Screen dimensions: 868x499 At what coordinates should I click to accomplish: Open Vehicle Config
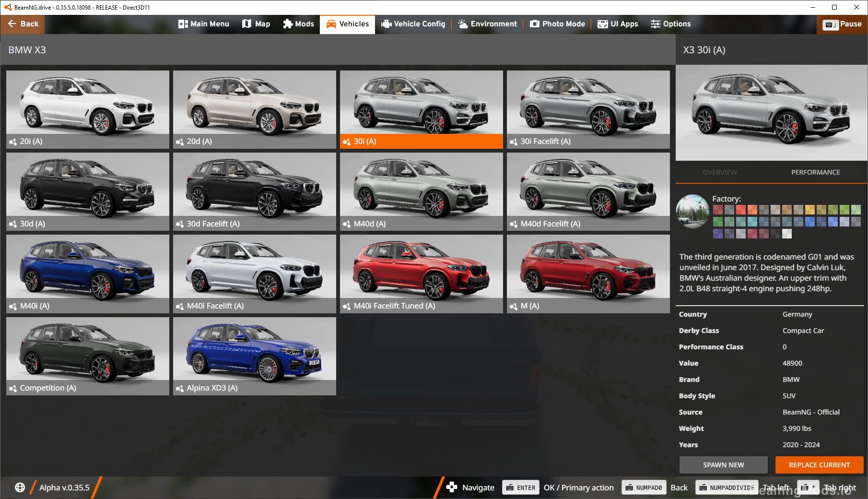pyautogui.click(x=413, y=24)
